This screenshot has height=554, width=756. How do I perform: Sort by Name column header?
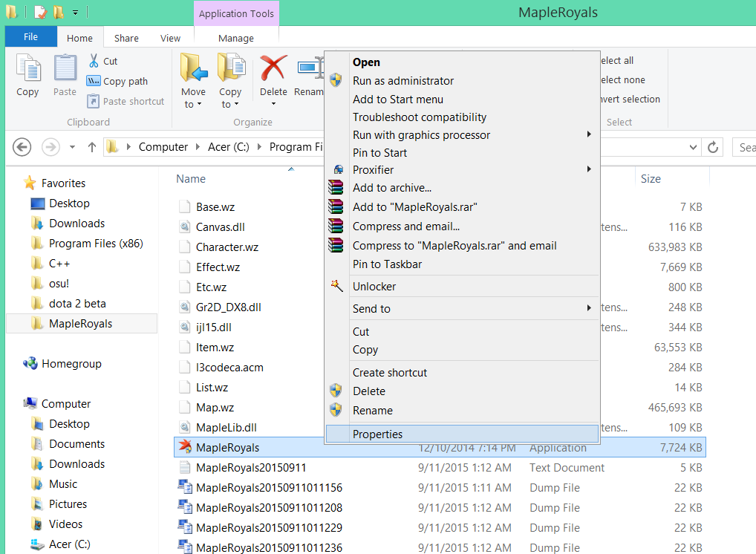pyautogui.click(x=191, y=179)
